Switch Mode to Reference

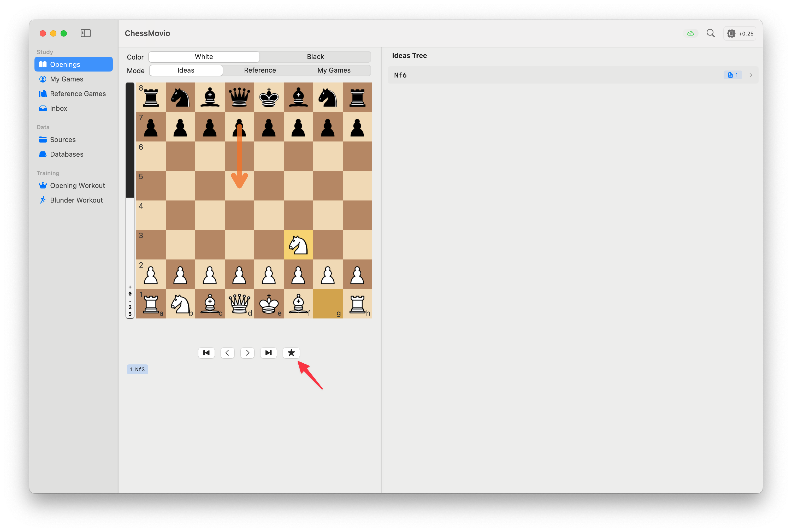260,70
